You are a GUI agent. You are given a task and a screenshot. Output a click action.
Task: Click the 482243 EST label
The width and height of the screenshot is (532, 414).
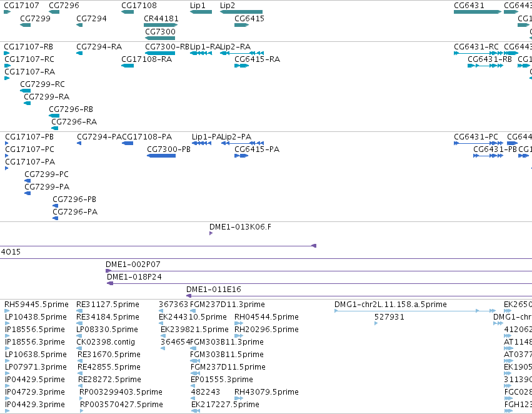click(x=205, y=392)
